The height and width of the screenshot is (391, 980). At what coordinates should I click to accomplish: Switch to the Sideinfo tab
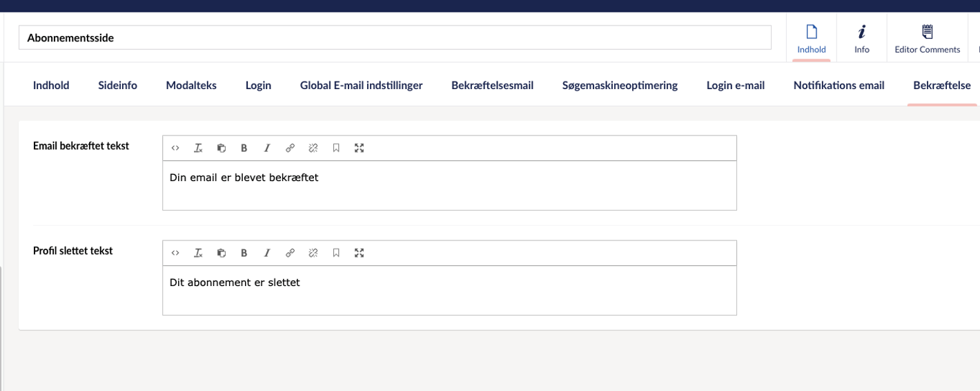(117, 86)
